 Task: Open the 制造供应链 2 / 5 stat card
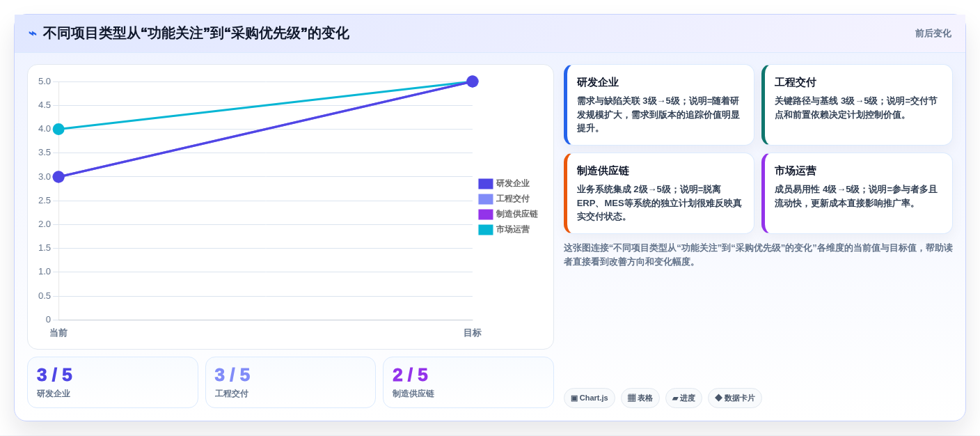[468, 382]
